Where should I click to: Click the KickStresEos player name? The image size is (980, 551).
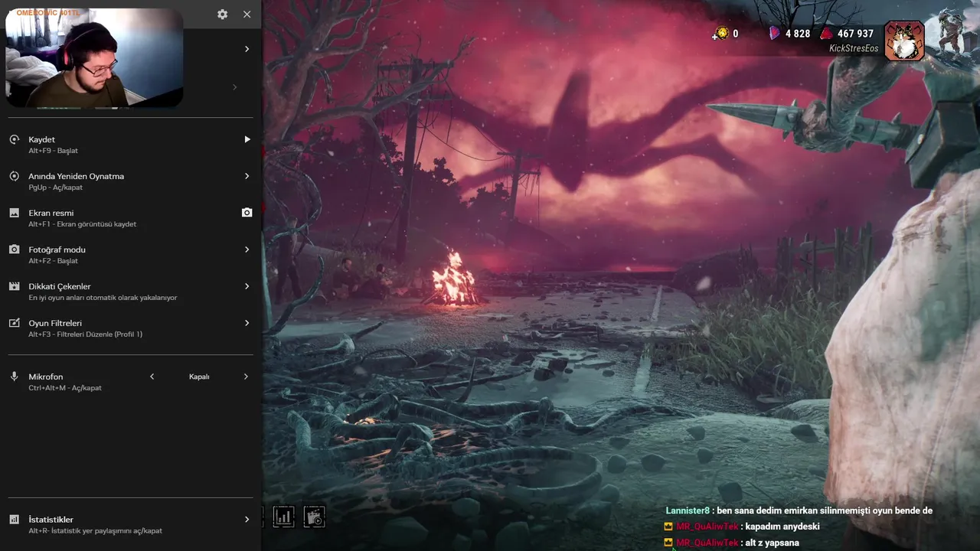click(854, 48)
